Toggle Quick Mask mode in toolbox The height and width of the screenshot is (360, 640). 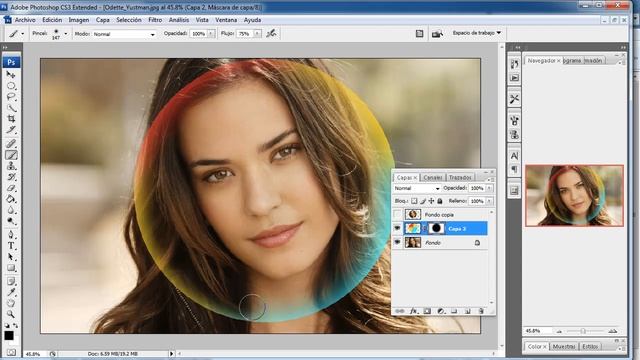point(11,352)
